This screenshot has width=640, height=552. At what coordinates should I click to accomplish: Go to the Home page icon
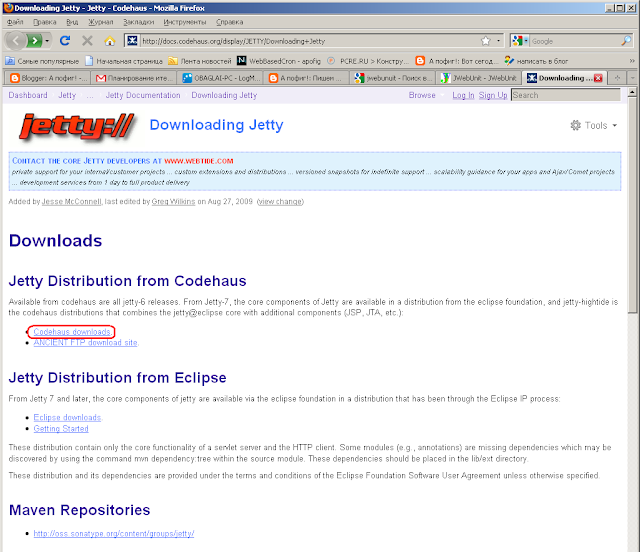[x=109, y=41]
